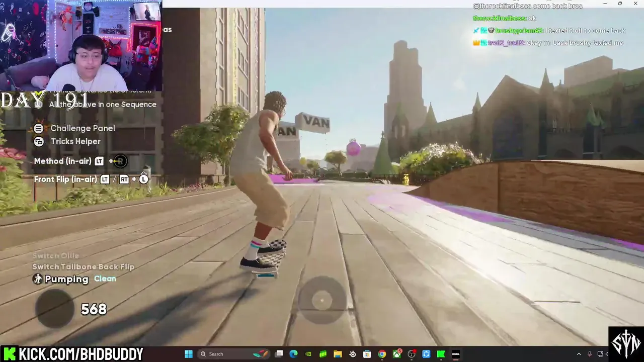Click the 'Pumping' trick label
The image size is (644, 362).
(x=66, y=279)
